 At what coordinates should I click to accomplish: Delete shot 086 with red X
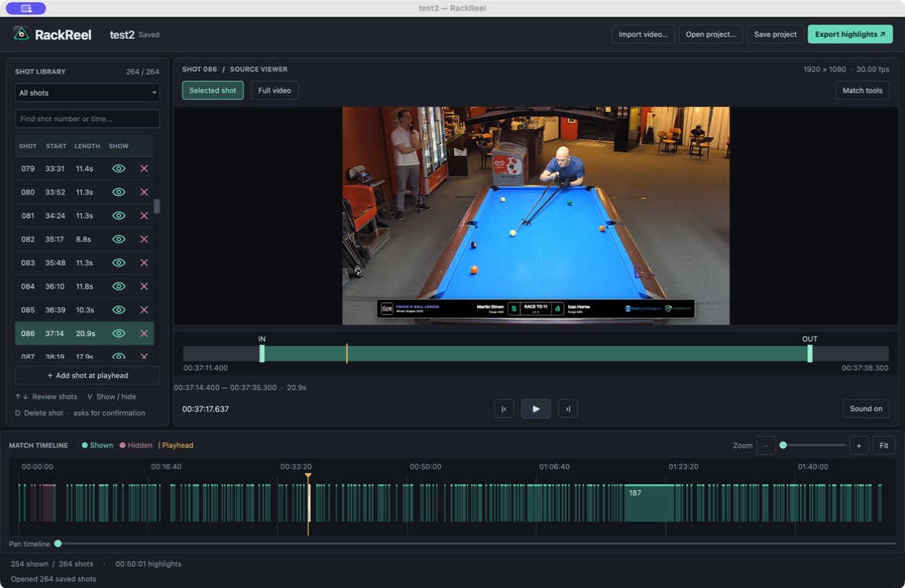coord(144,334)
